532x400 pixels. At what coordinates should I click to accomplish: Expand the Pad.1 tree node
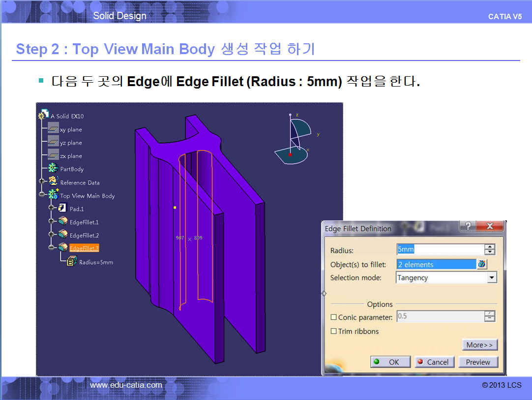[x=51, y=208]
